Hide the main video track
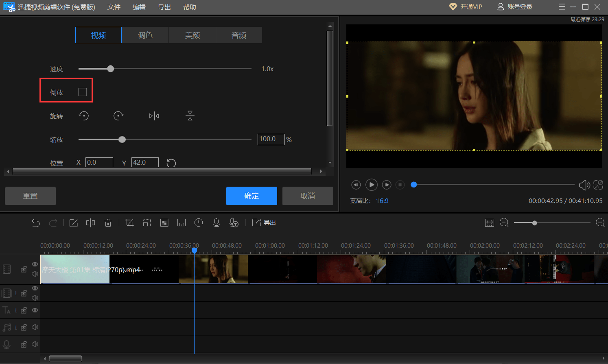The height and width of the screenshot is (364, 608). pyautogui.click(x=35, y=264)
